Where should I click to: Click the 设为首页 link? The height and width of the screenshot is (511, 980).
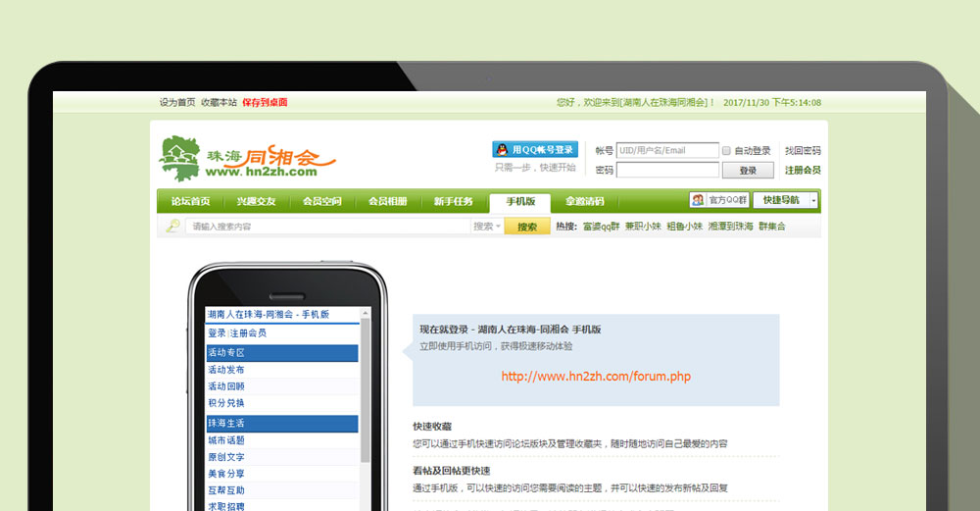point(176,103)
